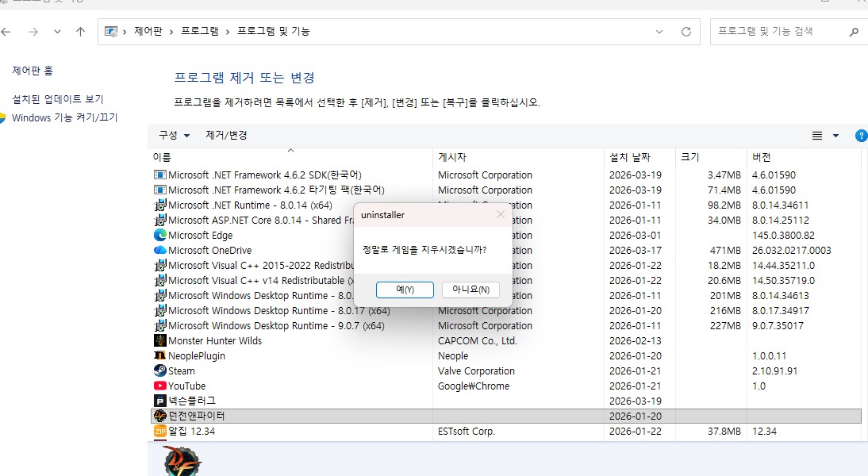Screen dimensions: 868x476
Task: Click the refresh button beside address bar
Action: click(686, 32)
